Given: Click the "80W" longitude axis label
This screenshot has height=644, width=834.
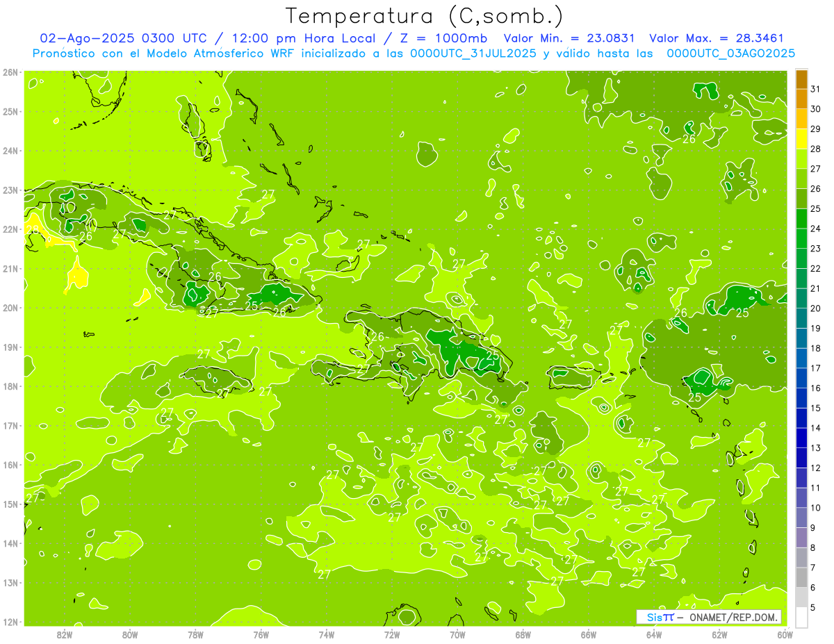Looking at the screenshot, I should [x=130, y=634].
